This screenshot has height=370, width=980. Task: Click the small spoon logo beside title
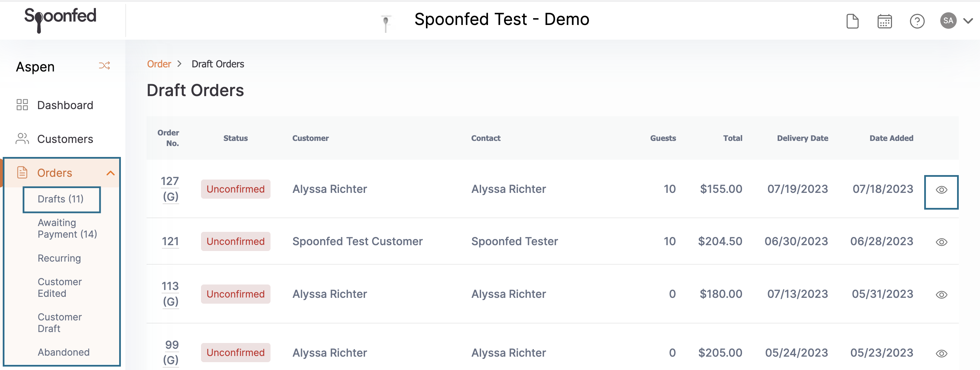pos(386,24)
